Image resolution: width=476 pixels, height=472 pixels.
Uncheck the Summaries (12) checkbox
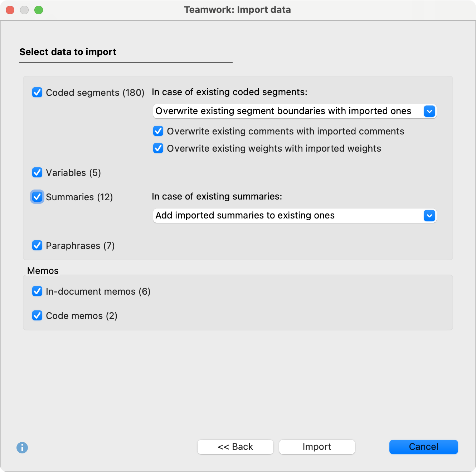coord(37,197)
